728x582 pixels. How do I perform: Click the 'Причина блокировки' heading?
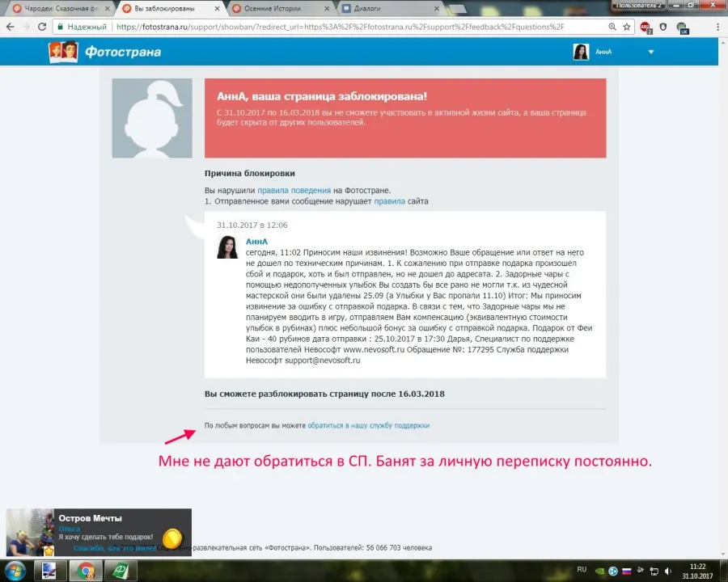click(x=250, y=173)
